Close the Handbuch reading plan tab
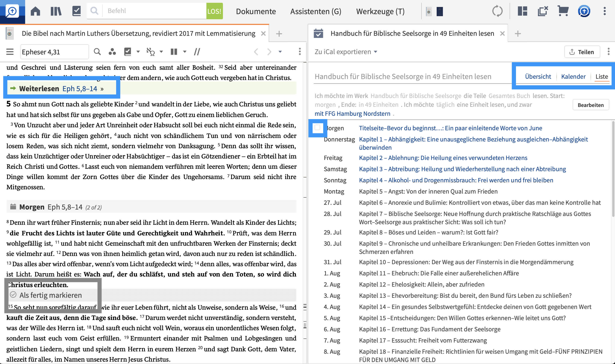 click(x=502, y=33)
